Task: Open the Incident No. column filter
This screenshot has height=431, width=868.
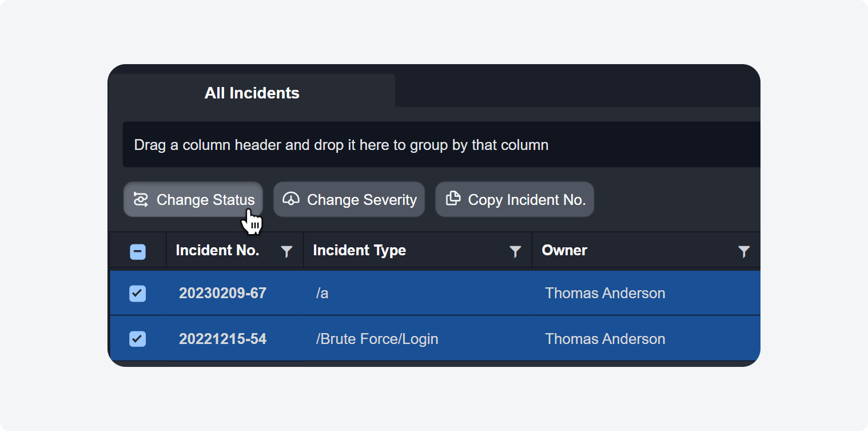Action: 286,251
